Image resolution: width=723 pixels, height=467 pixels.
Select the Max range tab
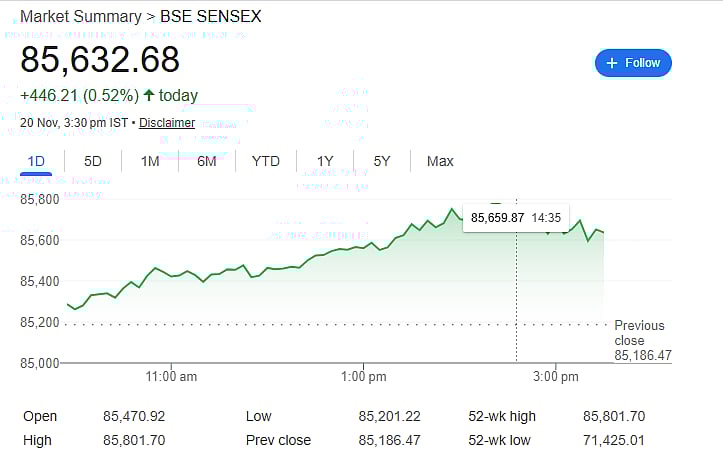pos(440,161)
